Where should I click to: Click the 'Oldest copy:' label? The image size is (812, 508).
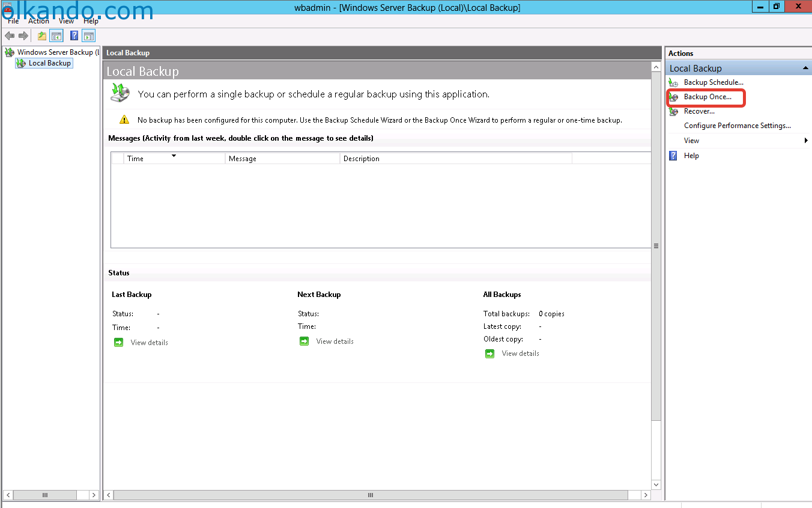tap(503, 339)
